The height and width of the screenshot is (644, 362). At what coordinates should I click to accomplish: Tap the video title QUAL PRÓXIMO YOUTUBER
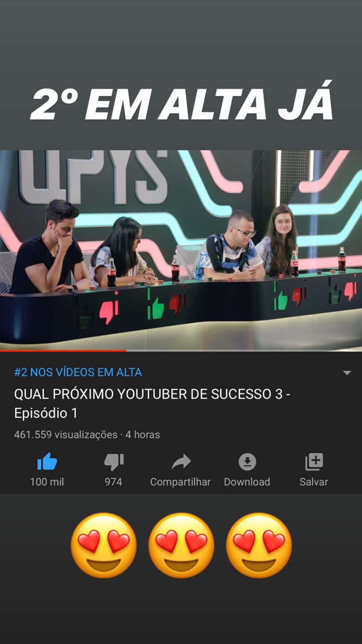coord(152,403)
